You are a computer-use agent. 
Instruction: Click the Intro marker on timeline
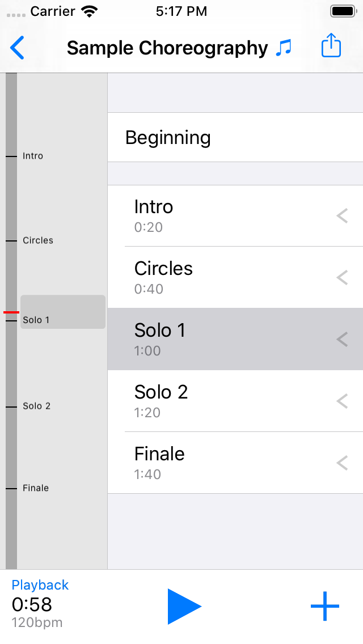click(x=32, y=156)
